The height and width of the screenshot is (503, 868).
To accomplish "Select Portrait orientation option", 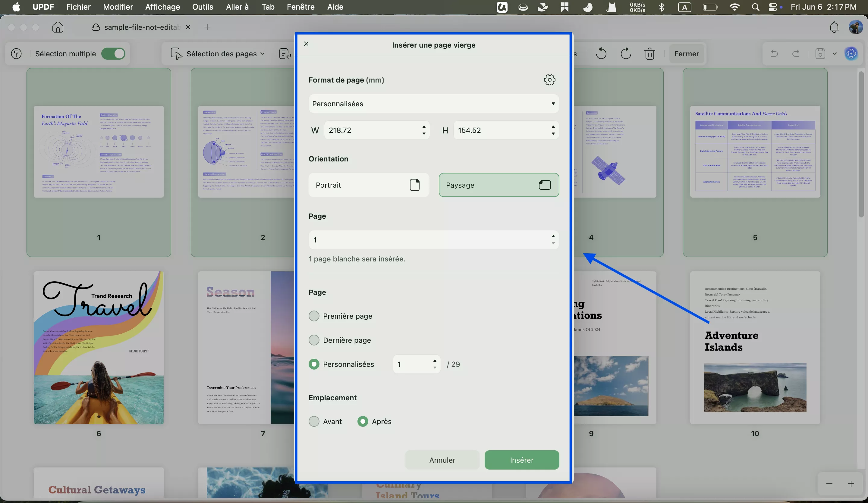I will (369, 185).
